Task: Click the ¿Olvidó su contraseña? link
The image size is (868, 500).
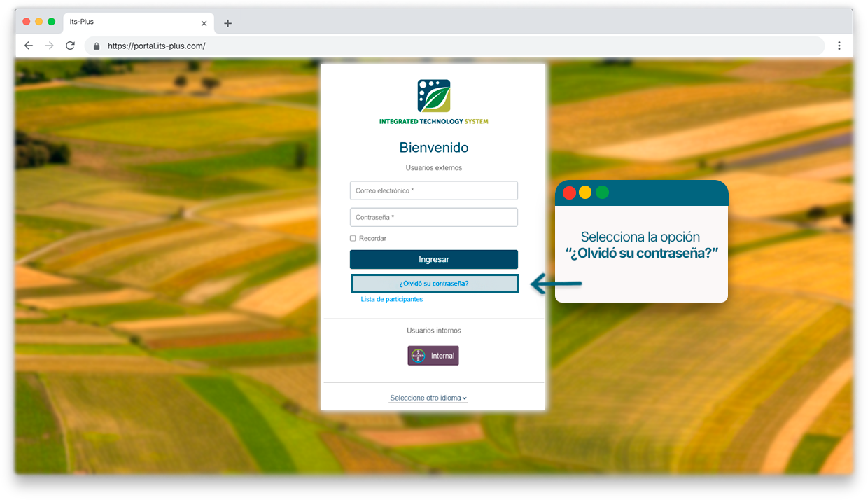Action: coord(434,284)
